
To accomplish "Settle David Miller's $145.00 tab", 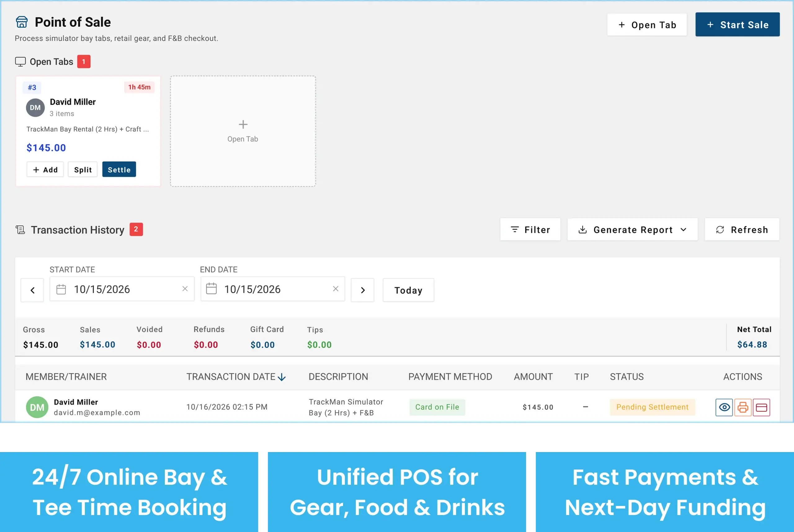I will (x=119, y=170).
